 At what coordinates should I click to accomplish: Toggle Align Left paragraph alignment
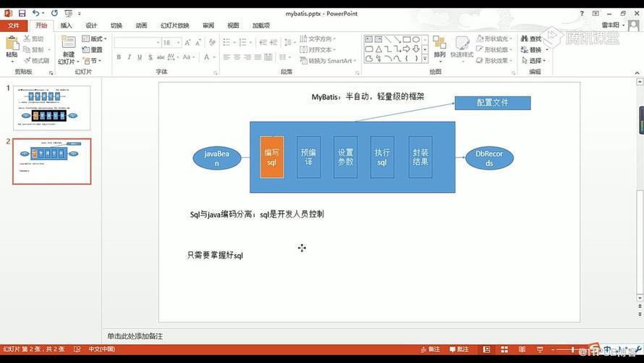coord(226,57)
